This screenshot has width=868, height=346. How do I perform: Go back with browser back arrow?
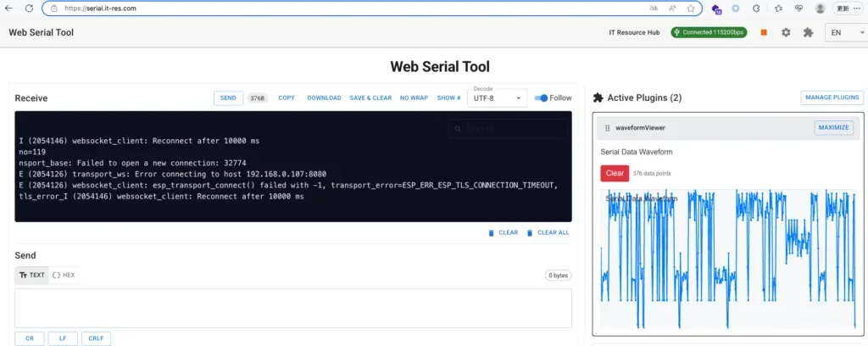point(8,8)
